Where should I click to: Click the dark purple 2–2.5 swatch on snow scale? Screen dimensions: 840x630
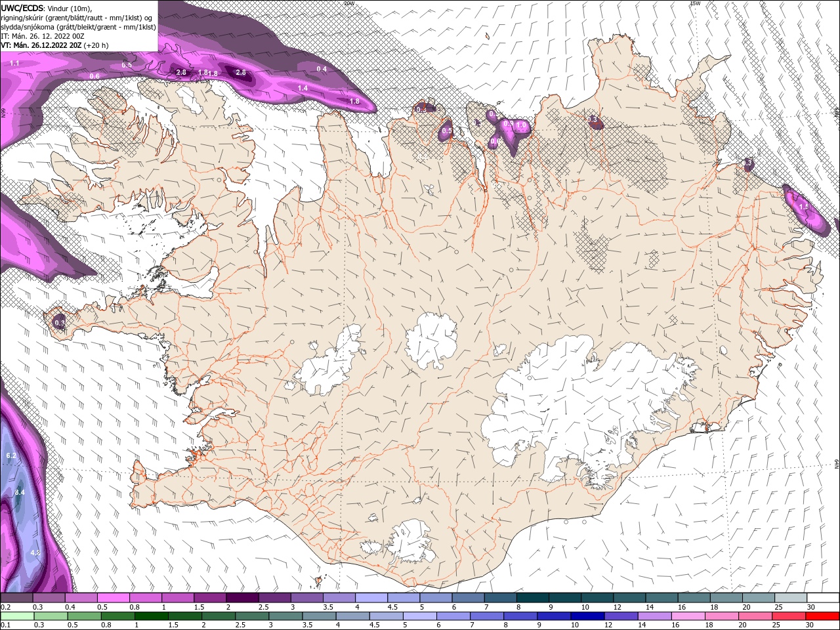(x=242, y=598)
